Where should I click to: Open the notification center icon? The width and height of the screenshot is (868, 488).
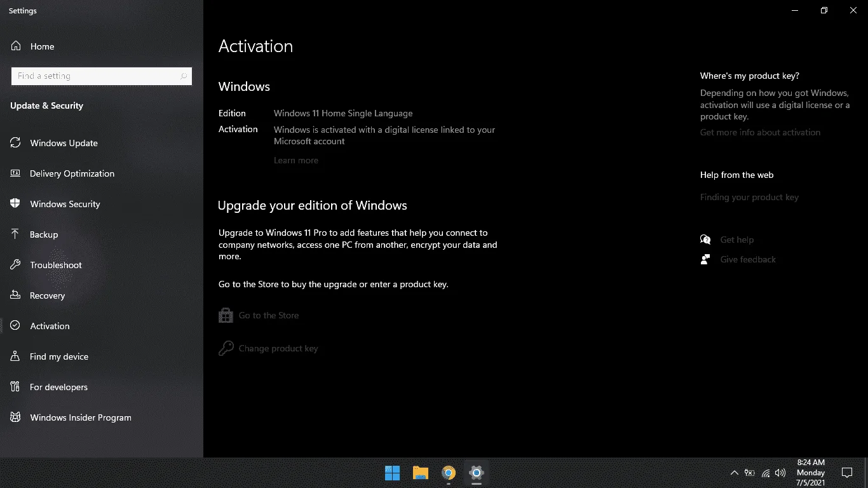847,473
